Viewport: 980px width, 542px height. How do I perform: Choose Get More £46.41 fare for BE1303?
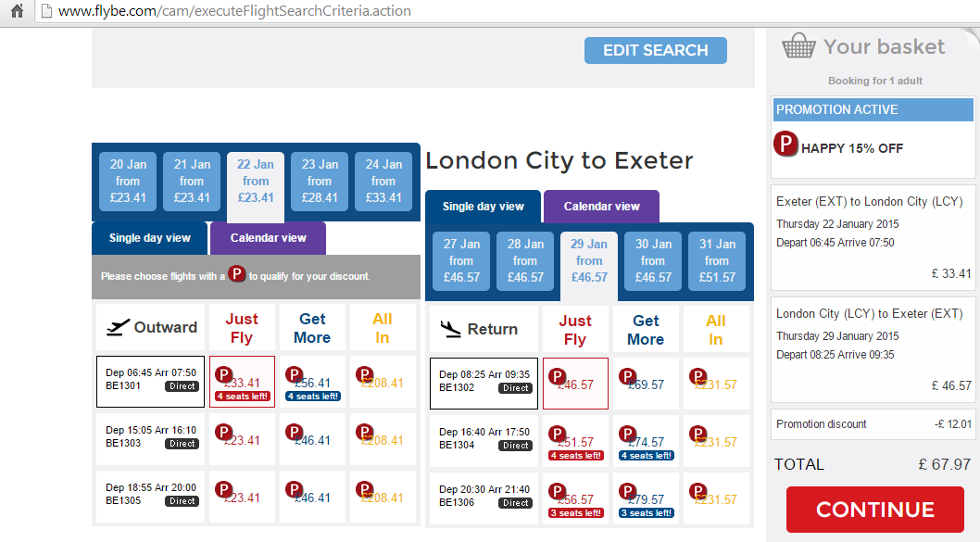pos(312,439)
